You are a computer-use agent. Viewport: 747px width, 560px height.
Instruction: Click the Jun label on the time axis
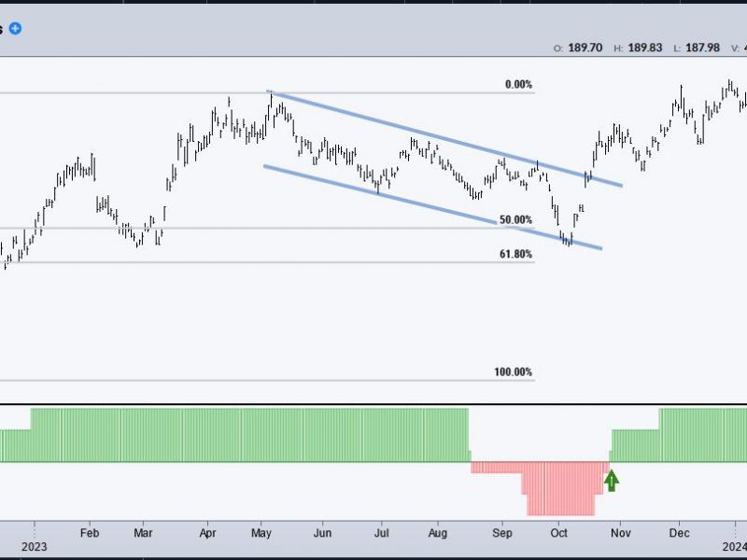click(322, 533)
